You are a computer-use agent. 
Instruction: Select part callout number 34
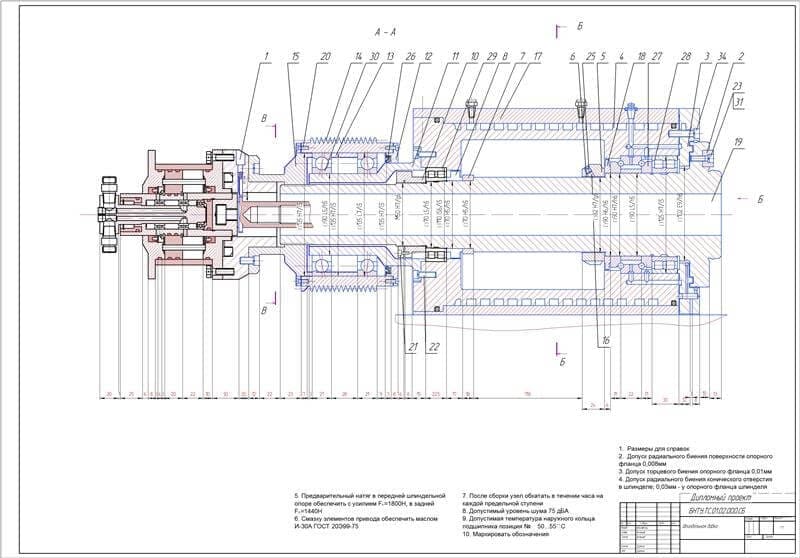(x=721, y=57)
